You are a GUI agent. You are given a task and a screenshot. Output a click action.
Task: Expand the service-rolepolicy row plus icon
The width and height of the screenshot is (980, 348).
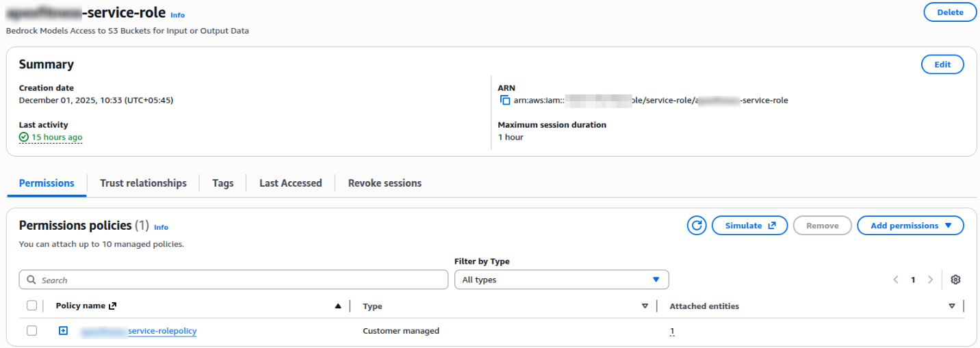pos(63,331)
